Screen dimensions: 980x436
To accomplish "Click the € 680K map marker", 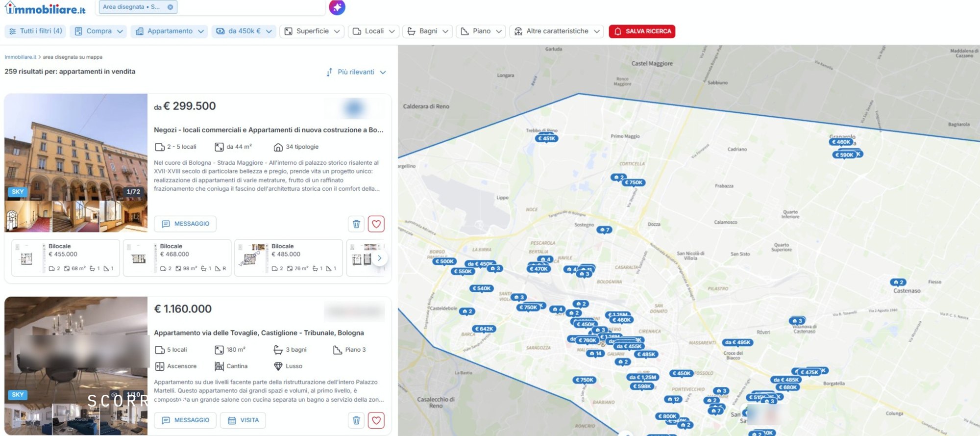I will [x=787, y=387].
